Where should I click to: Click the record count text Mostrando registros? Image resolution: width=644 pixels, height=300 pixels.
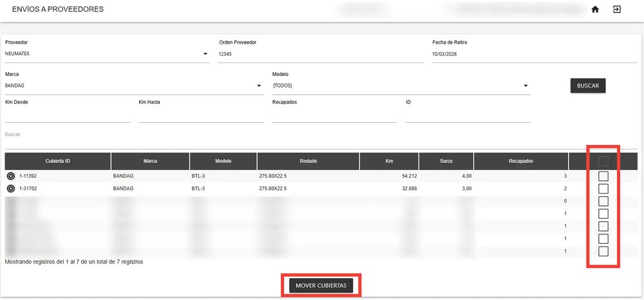click(x=74, y=261)
